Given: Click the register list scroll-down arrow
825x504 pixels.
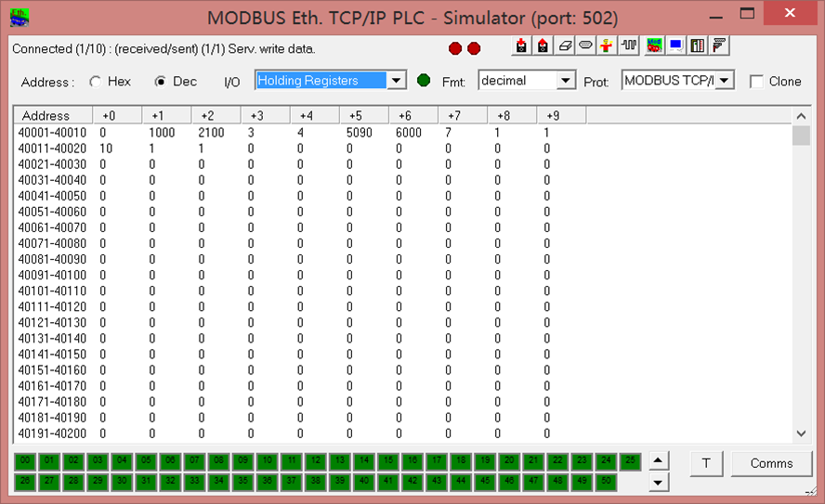Looking at the screenshot, I should click(801, 433).
